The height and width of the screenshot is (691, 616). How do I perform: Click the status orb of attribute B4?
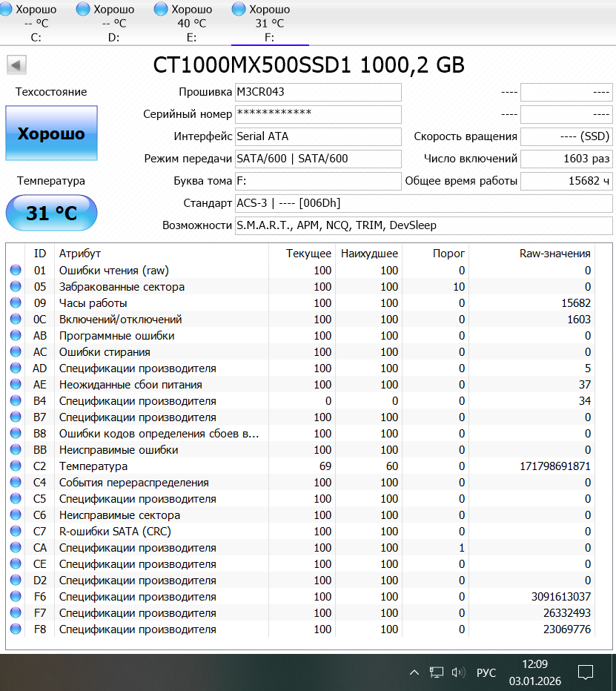pyautogui.click(x=16, y=400)
